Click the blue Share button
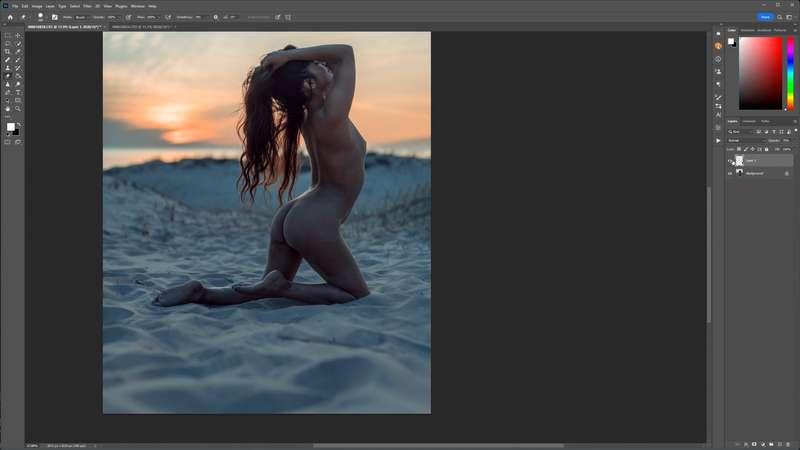 (x=765, y=17)
